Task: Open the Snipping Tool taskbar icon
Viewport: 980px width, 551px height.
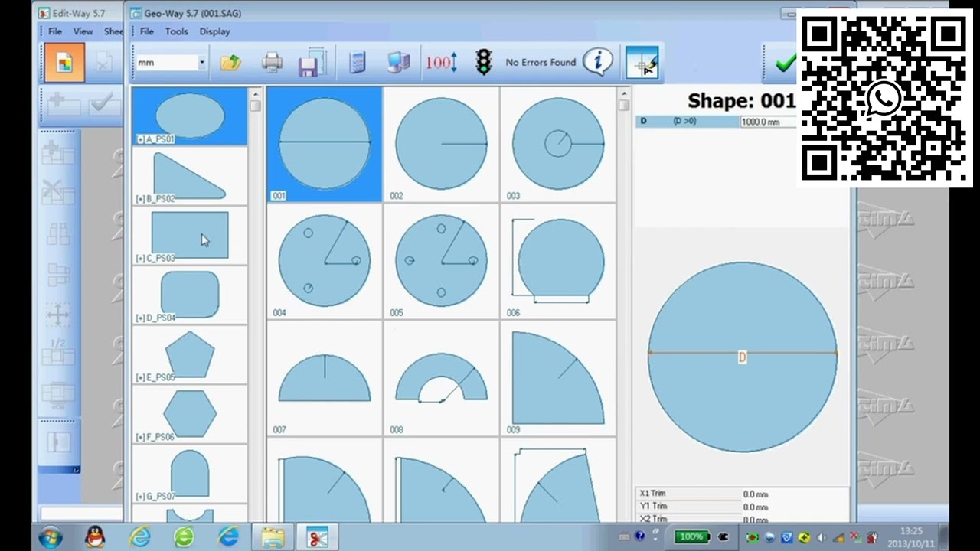Action: (317, 537)
